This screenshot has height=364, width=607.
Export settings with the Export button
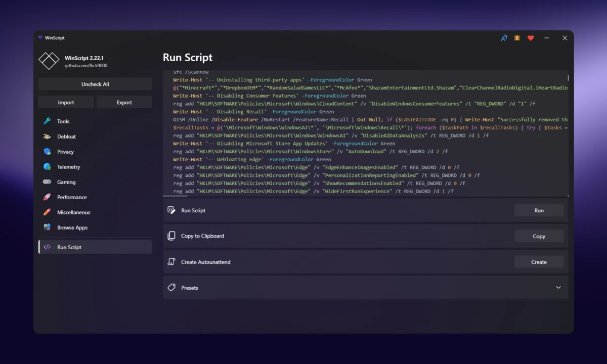[124, 103]
